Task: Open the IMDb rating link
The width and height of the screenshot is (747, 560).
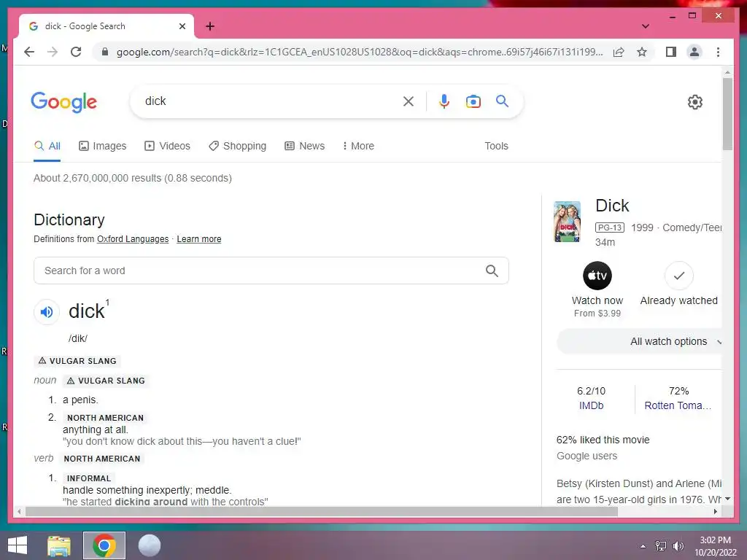Action: [591, 405]
